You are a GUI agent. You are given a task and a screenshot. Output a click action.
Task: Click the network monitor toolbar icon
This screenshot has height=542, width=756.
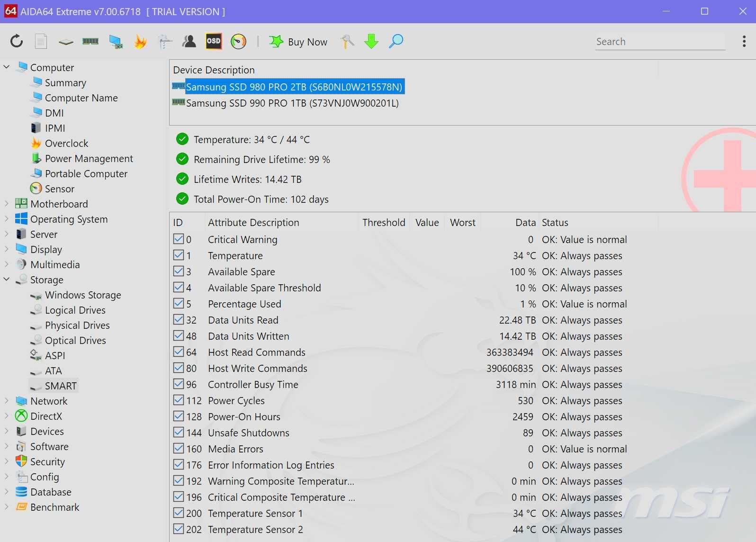pos(116,42)
